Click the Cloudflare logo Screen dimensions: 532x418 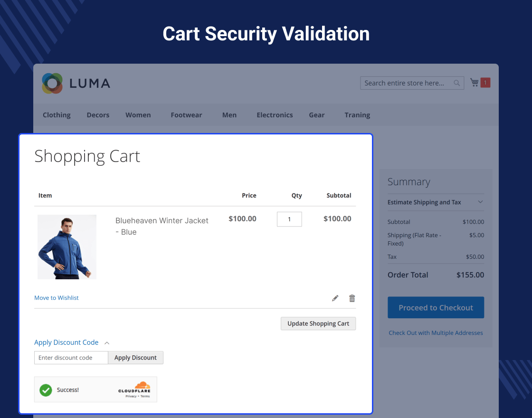(134, 387)
